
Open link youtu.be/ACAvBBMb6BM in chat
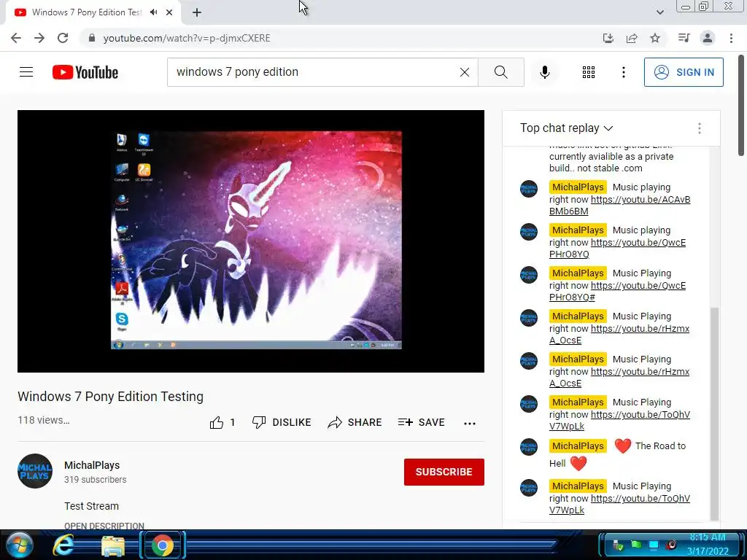coord(619,205)
